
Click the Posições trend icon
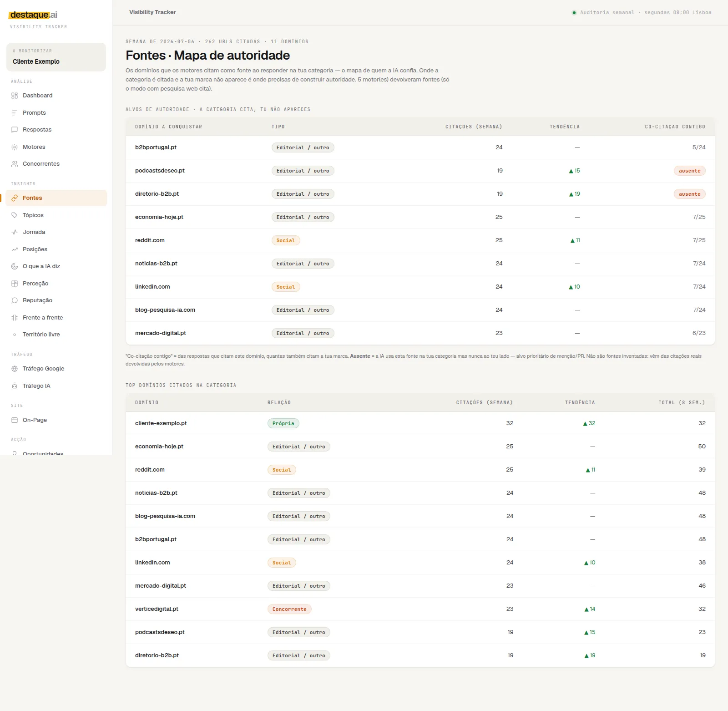pos(15,249)
